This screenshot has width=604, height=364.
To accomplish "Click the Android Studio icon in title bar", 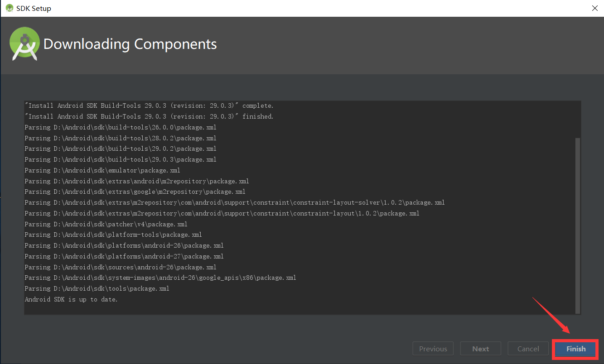I will 10,8.
